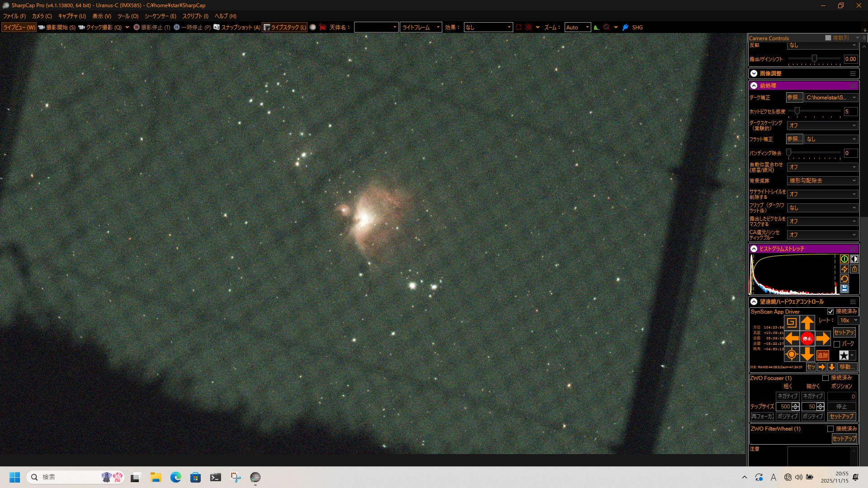The image size is (868, 488).
Task: Click the spiral search icon
Action: [x=791, y=323]
